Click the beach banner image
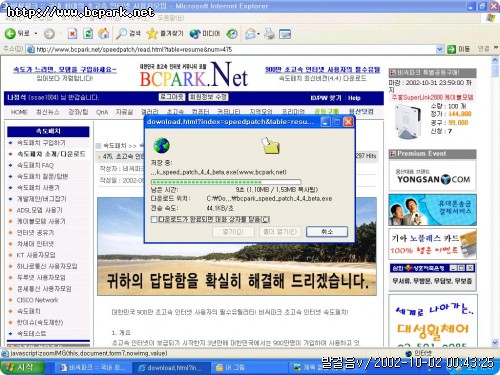 [237, 246]
